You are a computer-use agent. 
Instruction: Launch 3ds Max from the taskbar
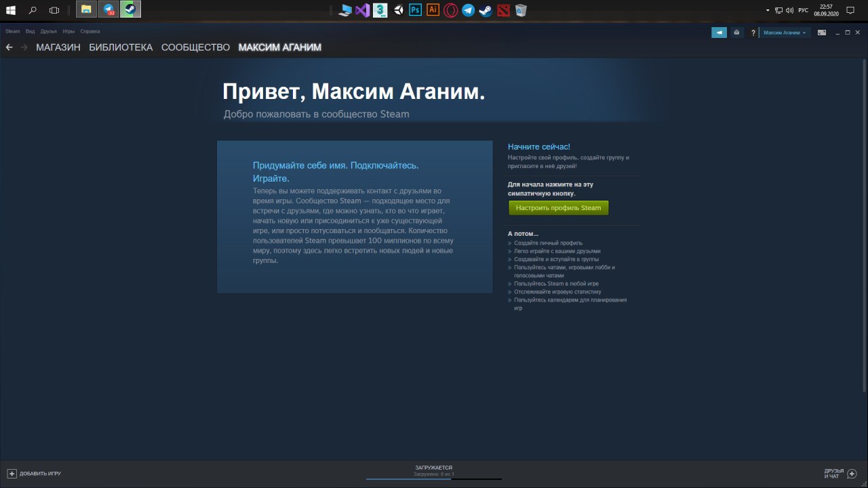(x=380, y=10)
